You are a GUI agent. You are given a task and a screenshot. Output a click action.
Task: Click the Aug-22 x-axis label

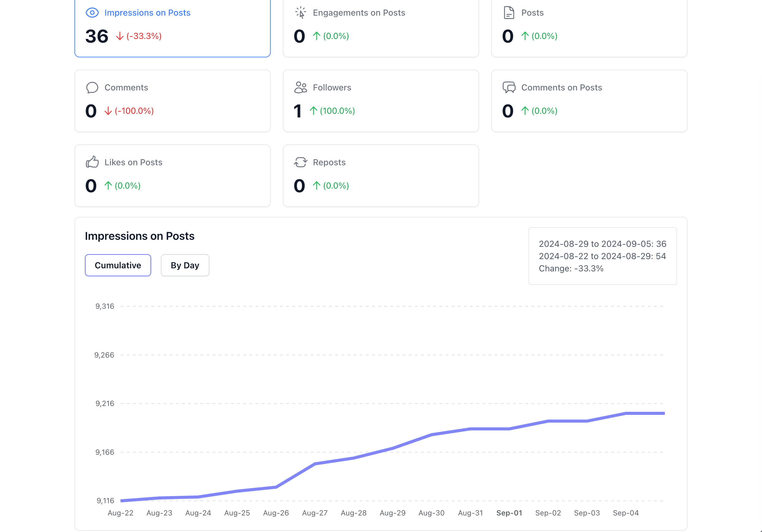tap(120, 513)
